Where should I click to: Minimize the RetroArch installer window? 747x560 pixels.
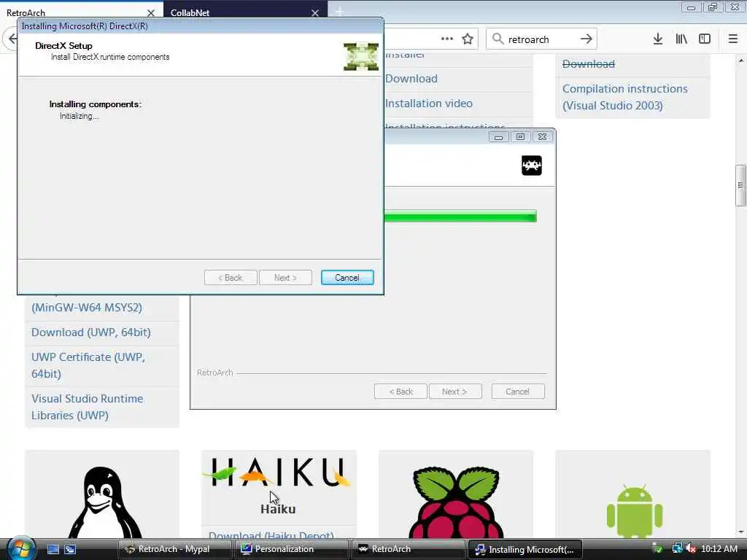point(498,137)
